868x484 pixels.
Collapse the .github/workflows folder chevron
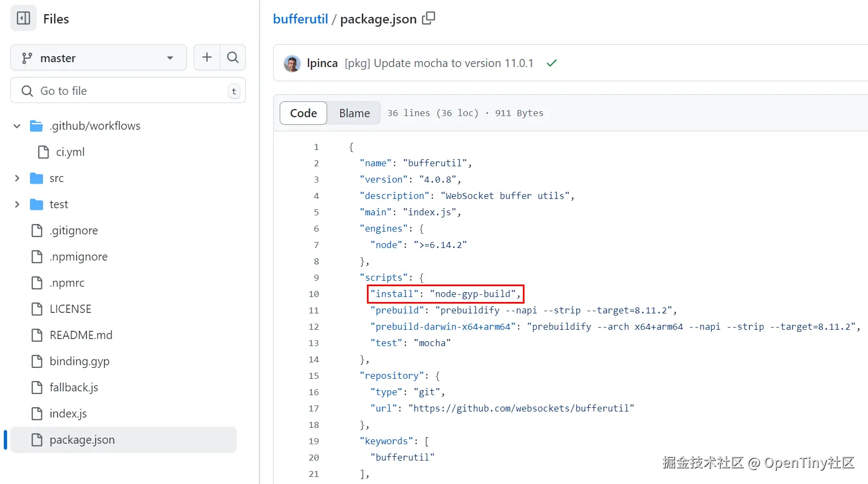click(17, 126)
